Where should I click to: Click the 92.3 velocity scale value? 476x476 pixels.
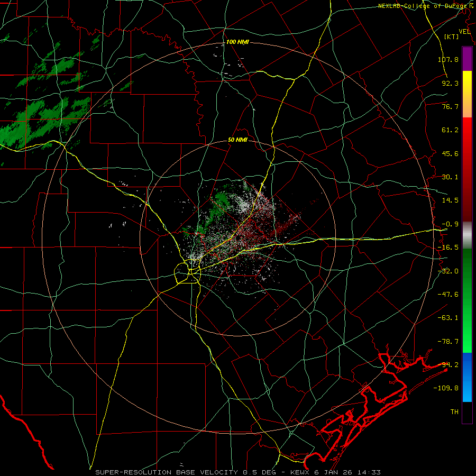click(x=450, y=83)
